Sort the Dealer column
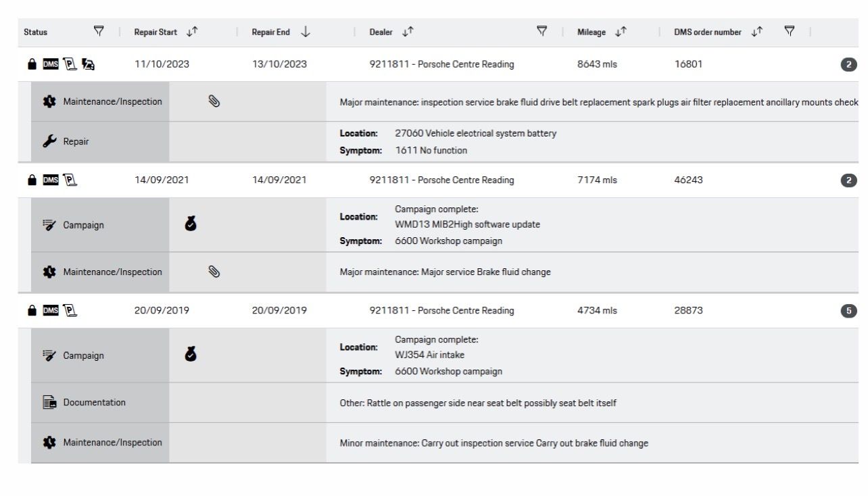Screen dimensions: 868x496 pos(408,32)
